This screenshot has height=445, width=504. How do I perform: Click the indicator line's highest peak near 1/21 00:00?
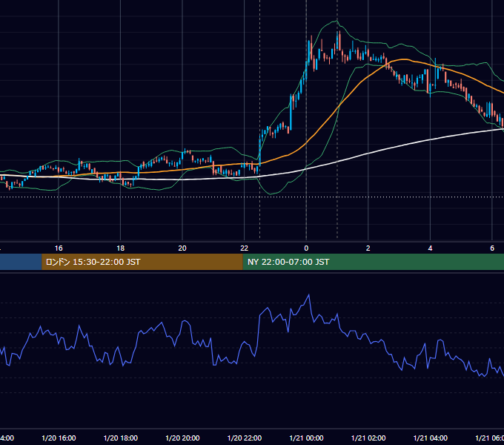click(309, 294)
